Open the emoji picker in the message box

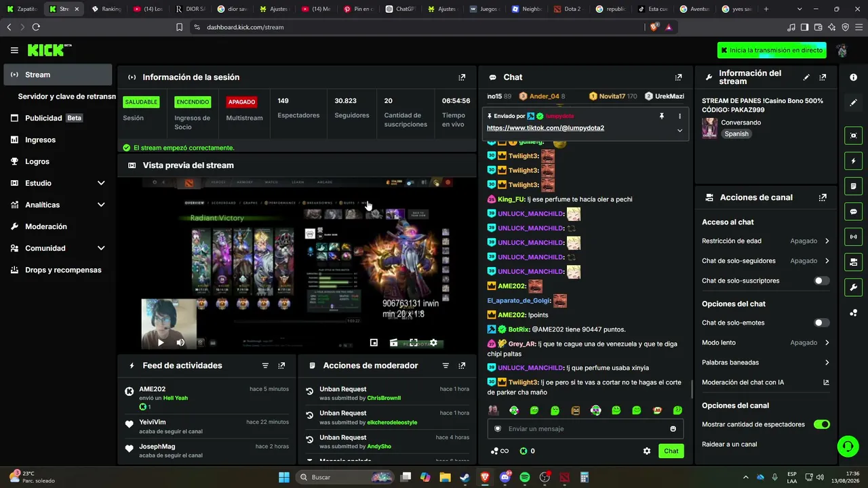(x=673, y=428)
